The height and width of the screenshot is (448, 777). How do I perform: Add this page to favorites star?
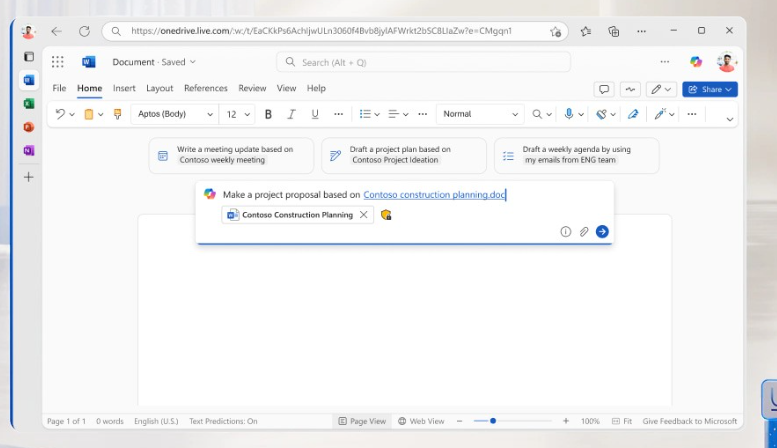click(555, 32)
